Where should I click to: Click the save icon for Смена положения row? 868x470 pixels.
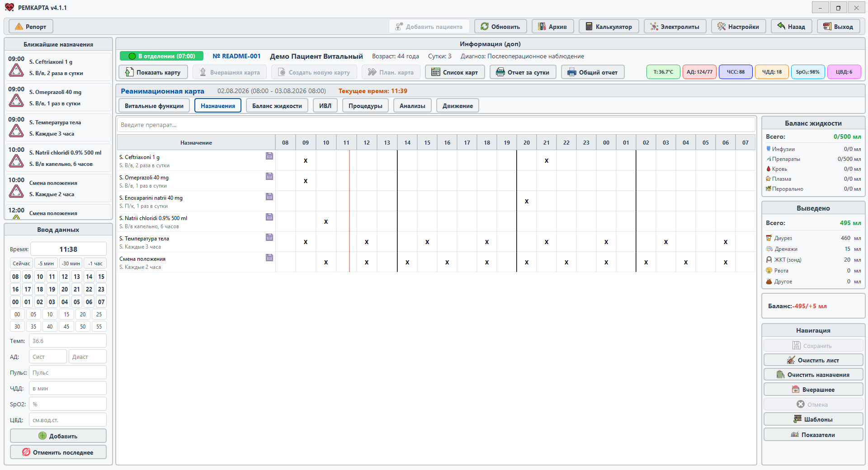tap(269, 258)
